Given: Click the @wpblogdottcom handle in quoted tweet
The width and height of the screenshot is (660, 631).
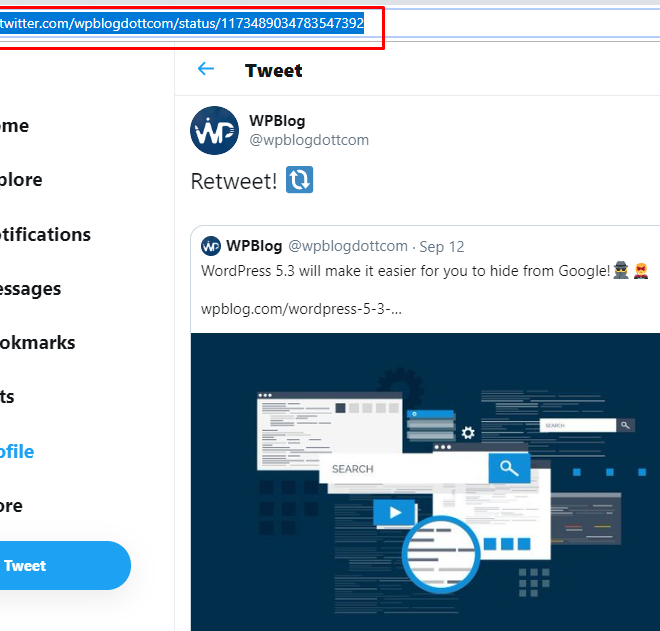Looking at the screenshot, I should click(x=348, y=246).
